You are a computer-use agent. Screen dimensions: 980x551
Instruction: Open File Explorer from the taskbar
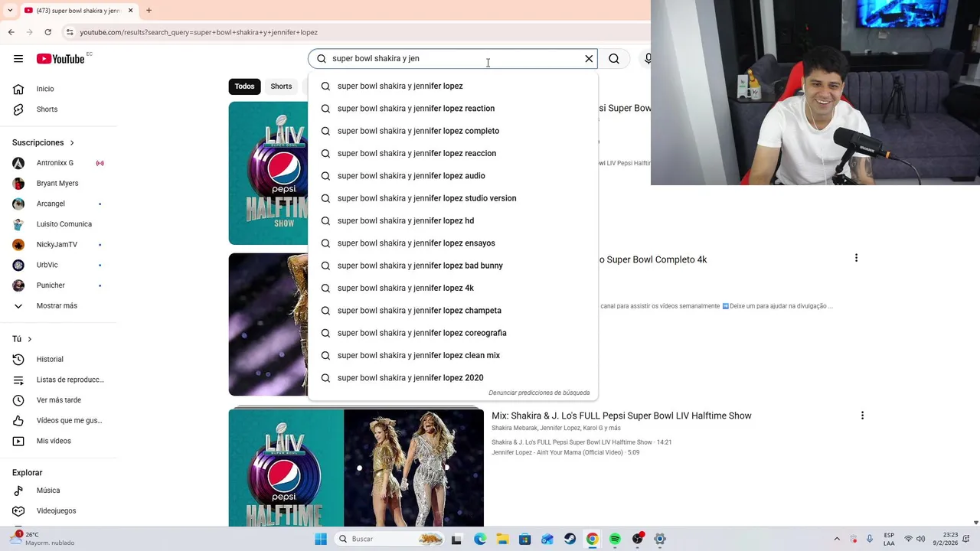click(x=502, y=539)
